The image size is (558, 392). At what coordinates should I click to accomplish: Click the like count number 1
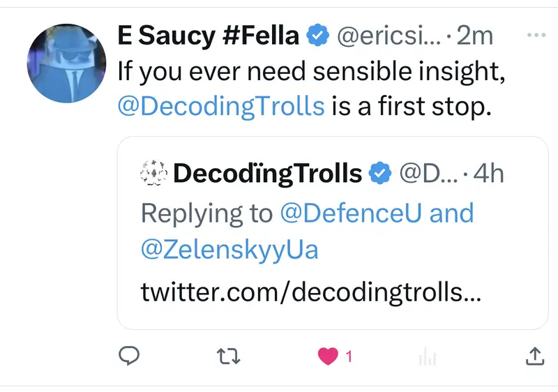pyautogui.click(x=349, y=357)
